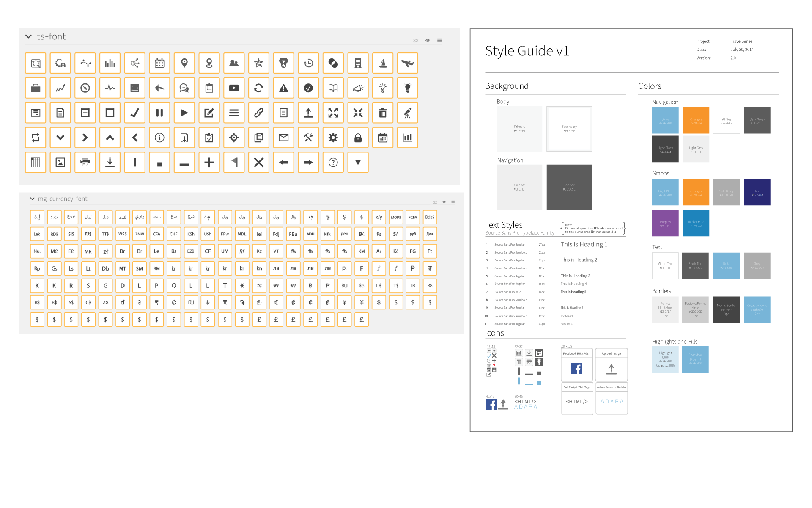Select the large X close icon
812x508 pixels.
coord(259,163)
